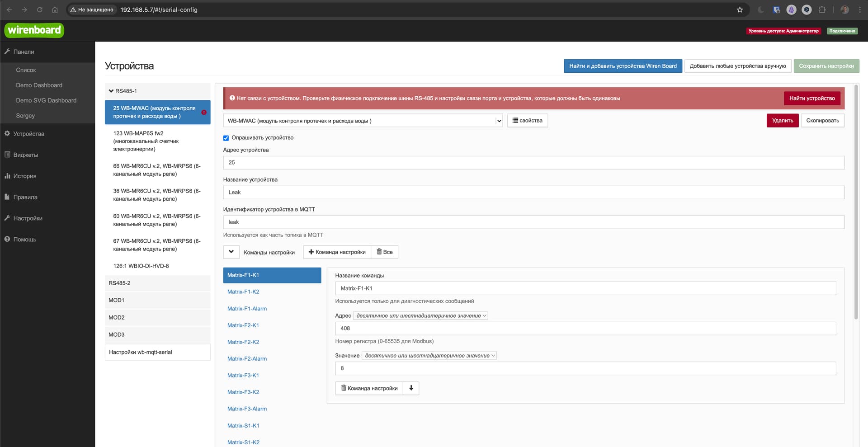Reload the page
Viewport: 868px width, 447px height.
[x=40, y=9]
